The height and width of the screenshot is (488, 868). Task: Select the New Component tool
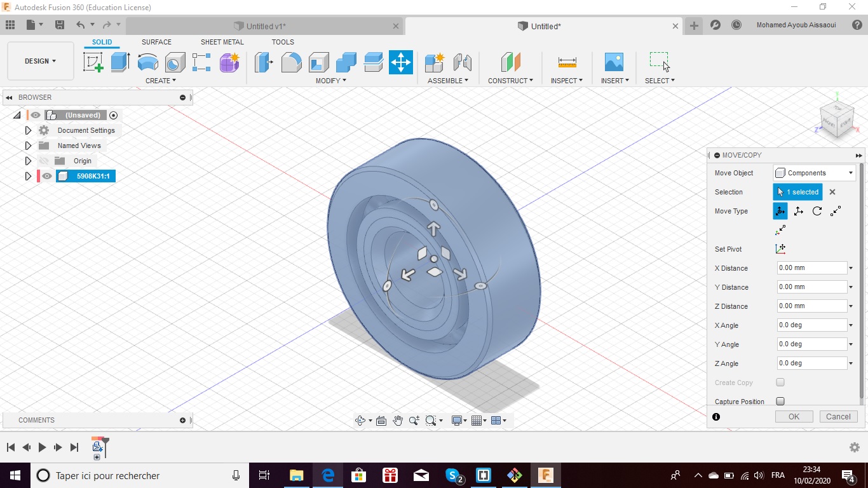tap(435, 62)
